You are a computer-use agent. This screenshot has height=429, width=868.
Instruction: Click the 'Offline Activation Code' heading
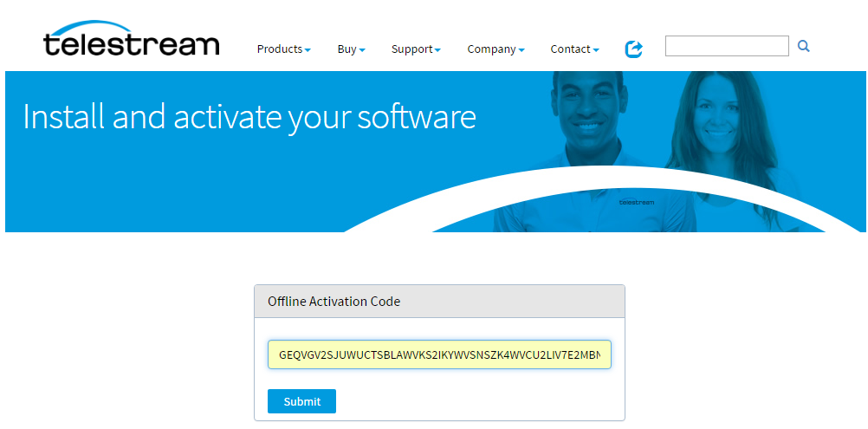pyautogui.click(x=334, y=302)
